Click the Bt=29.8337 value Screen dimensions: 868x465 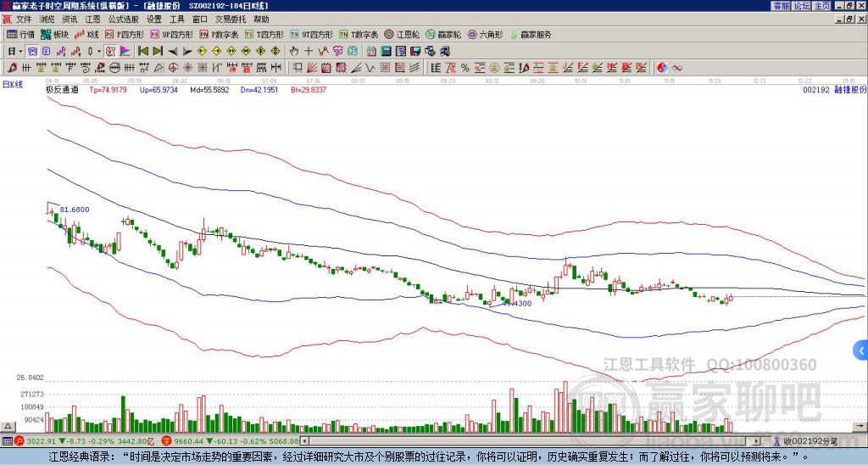point(309,89)
